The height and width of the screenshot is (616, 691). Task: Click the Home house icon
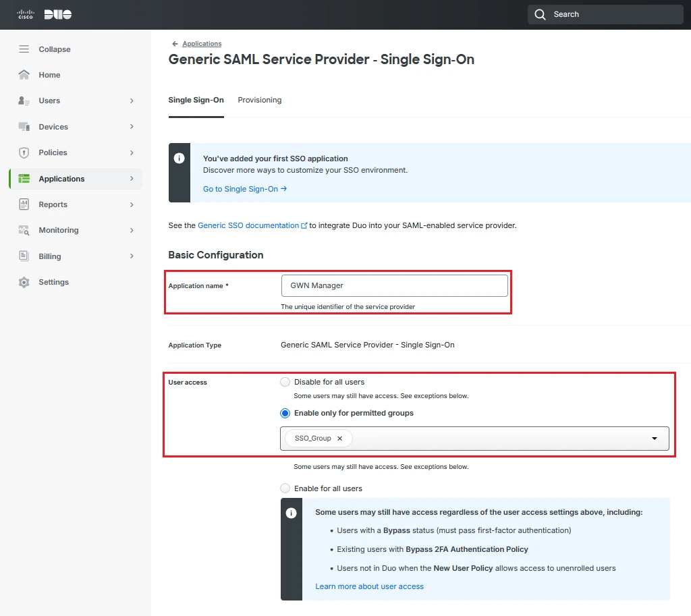(x=24, y=75)
